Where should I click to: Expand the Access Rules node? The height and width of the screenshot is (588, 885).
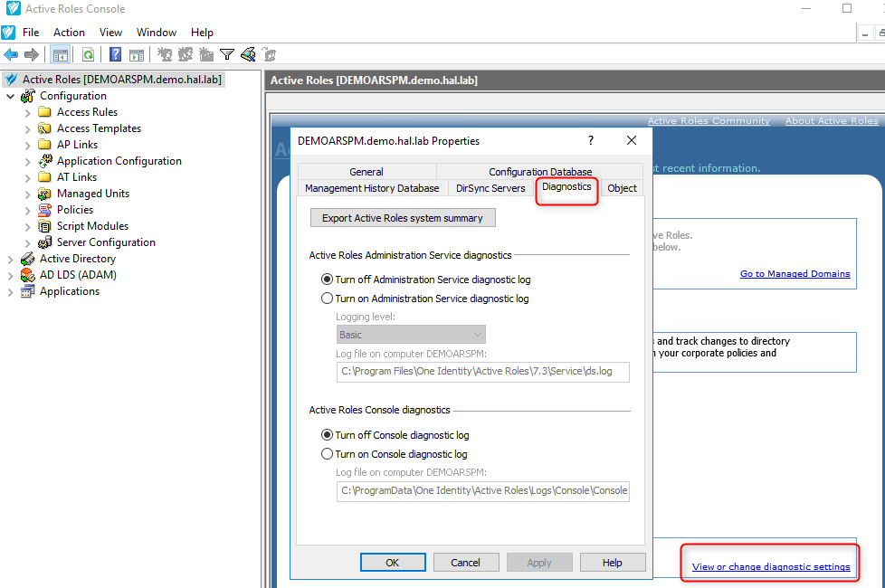tap(28, 113)
